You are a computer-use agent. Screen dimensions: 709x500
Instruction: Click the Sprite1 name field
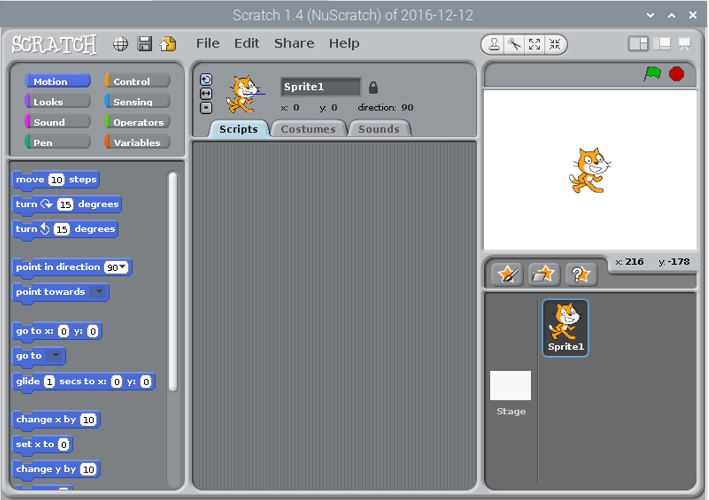tap(320, 87)
